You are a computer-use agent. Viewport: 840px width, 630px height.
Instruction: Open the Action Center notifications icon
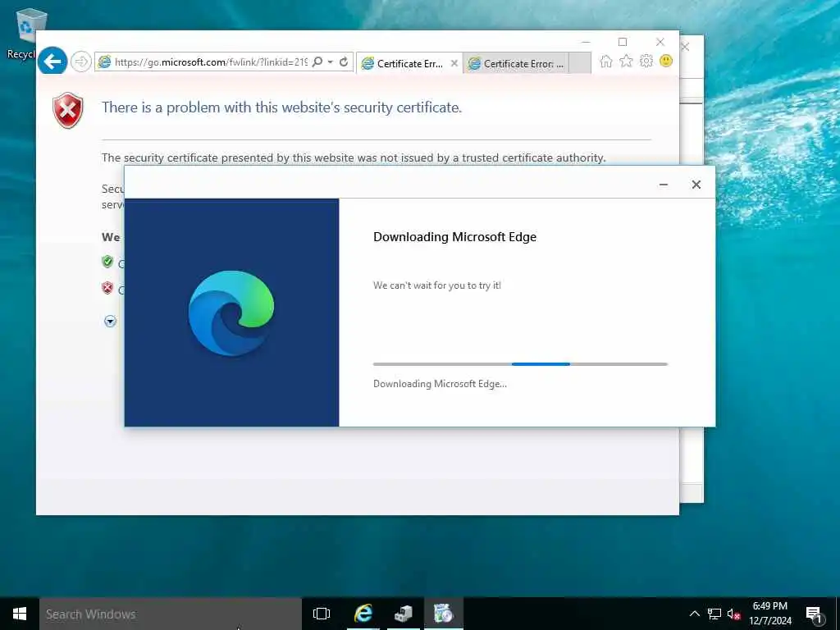(815, 614)
